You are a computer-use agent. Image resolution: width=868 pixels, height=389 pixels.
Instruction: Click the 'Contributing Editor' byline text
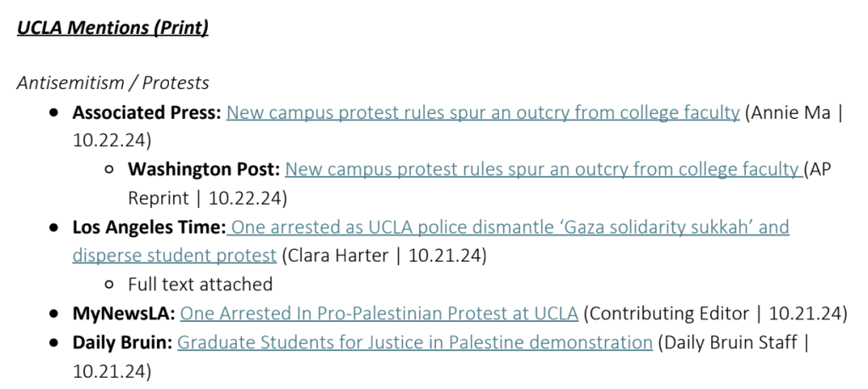pos(668,314)
